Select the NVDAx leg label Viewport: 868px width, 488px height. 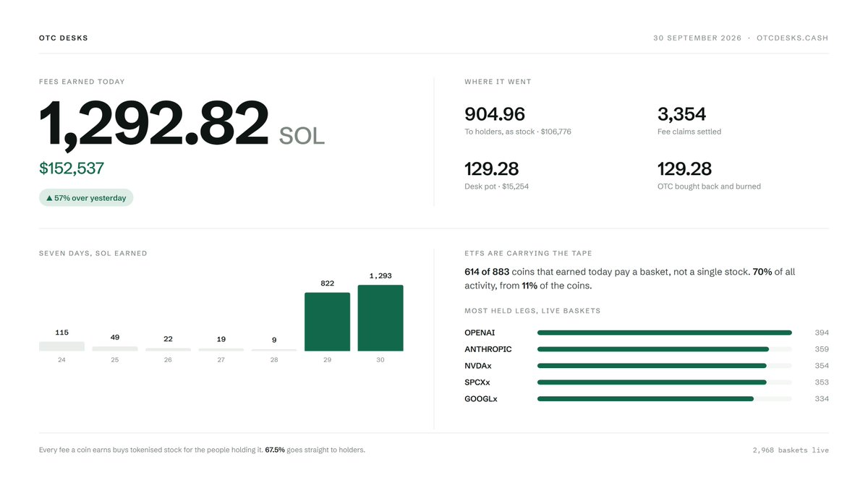478,366
